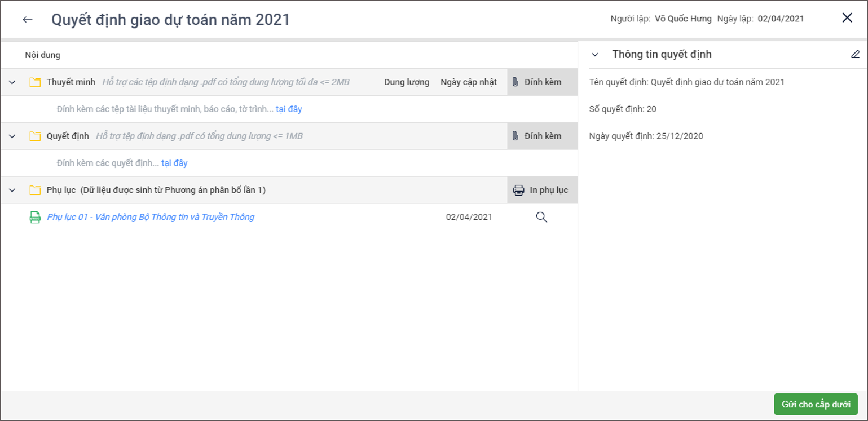Collapse the Phụ lục section chevron
The width and height of the screenshot is (868, 421).
click(x=12, y=190)
